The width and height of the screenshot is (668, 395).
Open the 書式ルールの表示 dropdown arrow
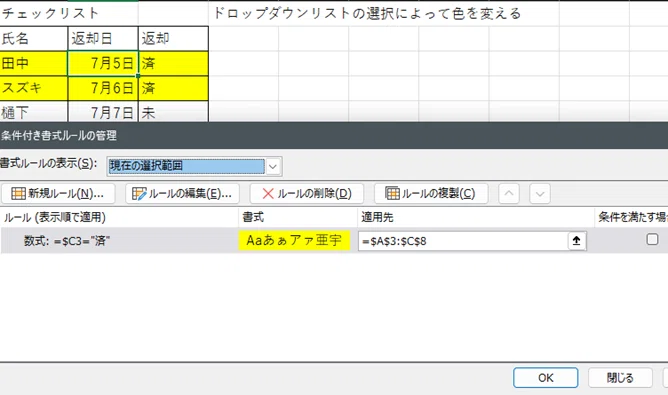pyautogui.click(x=273, y=167)
